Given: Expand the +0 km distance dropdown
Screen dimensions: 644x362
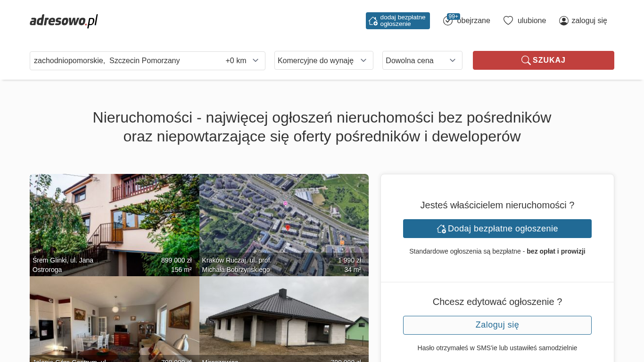Looking at the screenshot, I should coord(242,61).
